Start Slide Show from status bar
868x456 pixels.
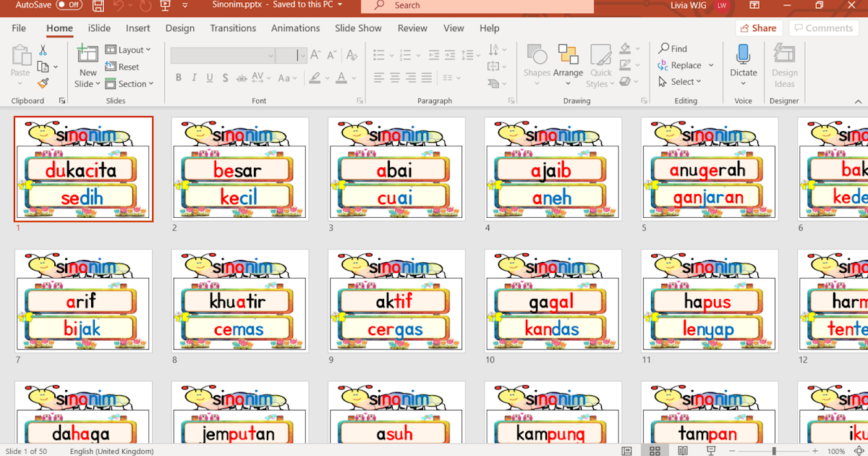(x=711, y=451)
